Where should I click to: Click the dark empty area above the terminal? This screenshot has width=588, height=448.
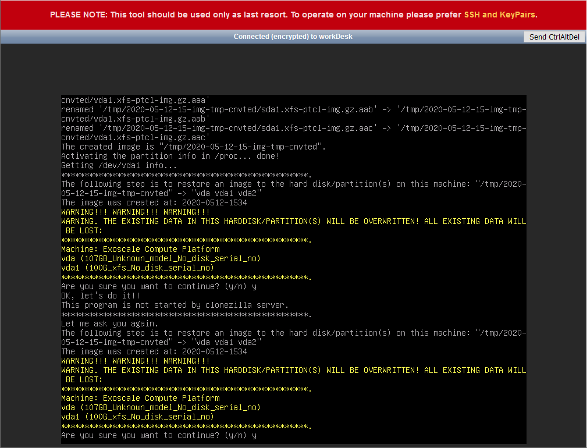point(294,69)
